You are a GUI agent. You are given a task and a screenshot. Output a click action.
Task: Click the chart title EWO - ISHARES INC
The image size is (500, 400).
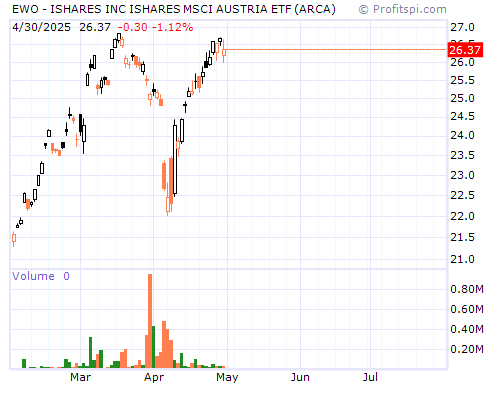point(173,9)
